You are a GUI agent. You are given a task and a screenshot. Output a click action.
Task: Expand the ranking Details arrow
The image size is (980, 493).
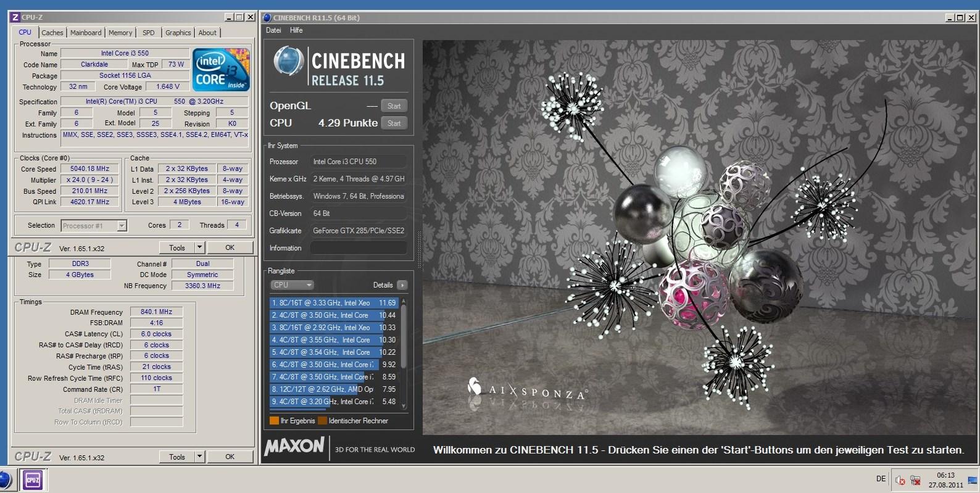point(402,285)
